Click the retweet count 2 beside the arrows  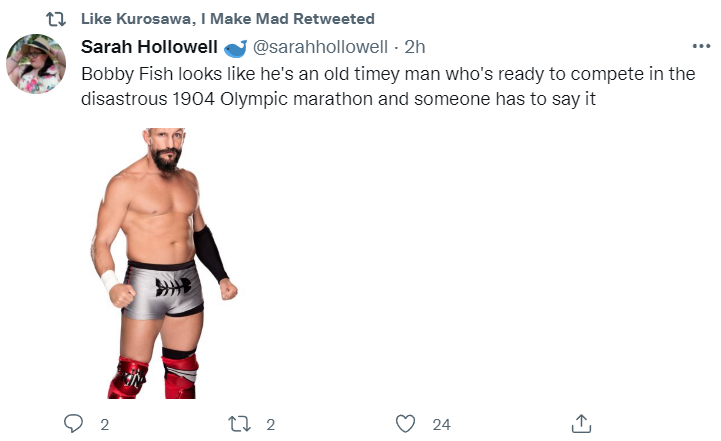click(270, 425)
